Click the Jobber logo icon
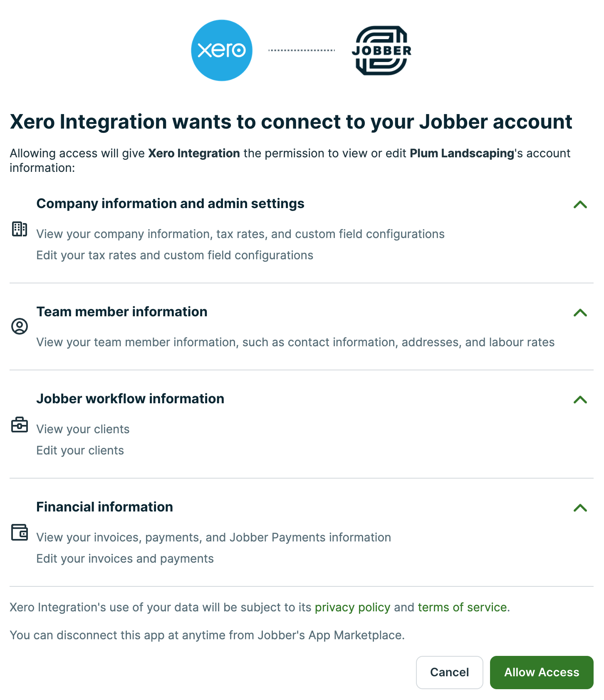 click(381, 50)
